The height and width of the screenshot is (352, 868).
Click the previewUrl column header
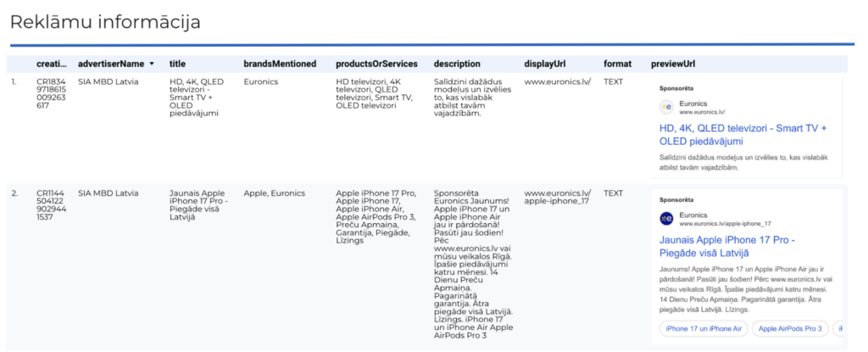pos(673,64)
